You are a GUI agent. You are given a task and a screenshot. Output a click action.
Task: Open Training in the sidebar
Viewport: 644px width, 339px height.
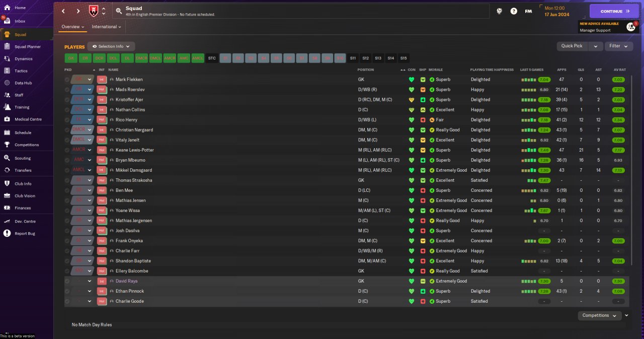(x=22, y=107)
